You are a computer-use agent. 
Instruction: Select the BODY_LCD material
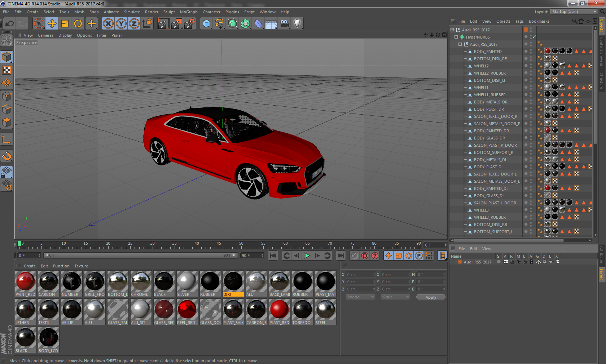click(x=48, y=340)
